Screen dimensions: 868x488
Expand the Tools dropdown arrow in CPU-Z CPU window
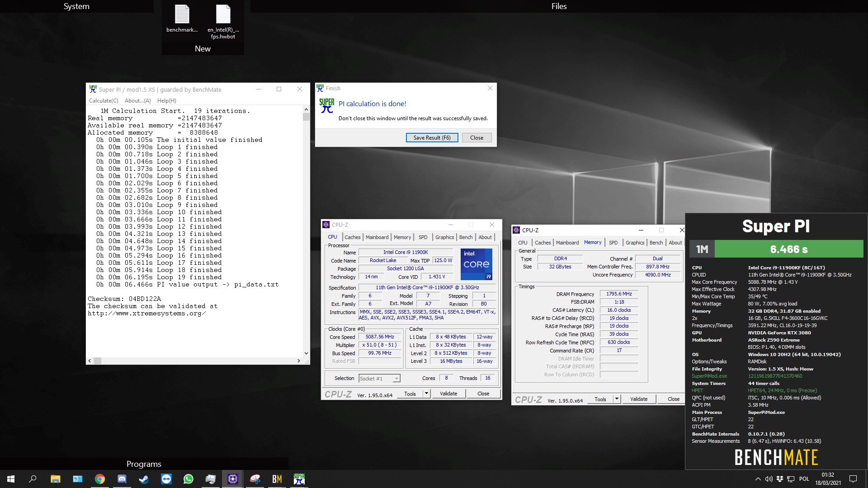426,394
